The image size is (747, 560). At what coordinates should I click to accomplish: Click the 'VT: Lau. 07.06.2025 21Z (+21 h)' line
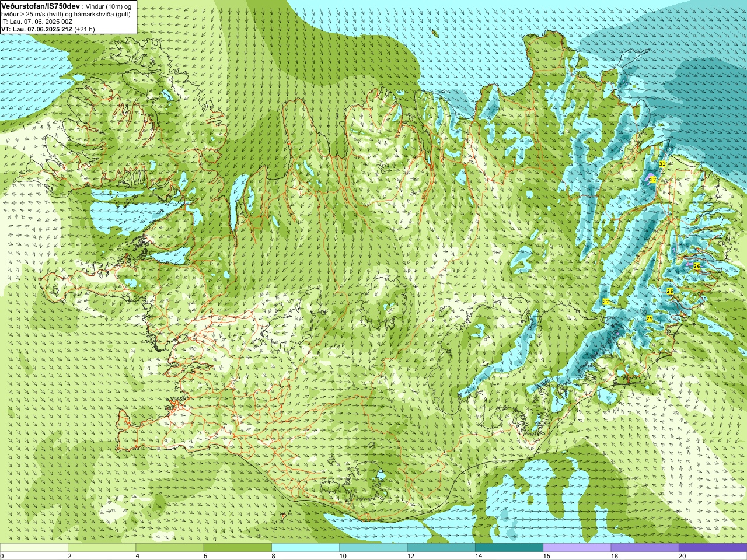[x=48, y=29]
